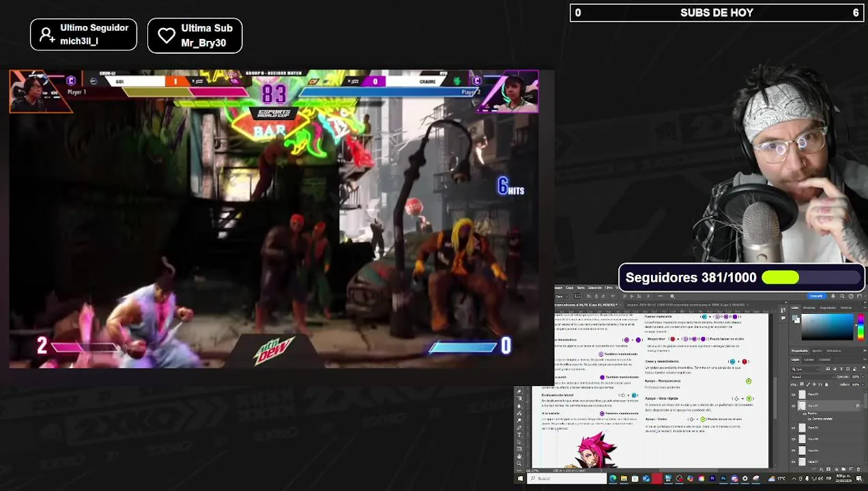Switch to the Degradados tab
Screen dimensions: 868x491
(828, 308)
